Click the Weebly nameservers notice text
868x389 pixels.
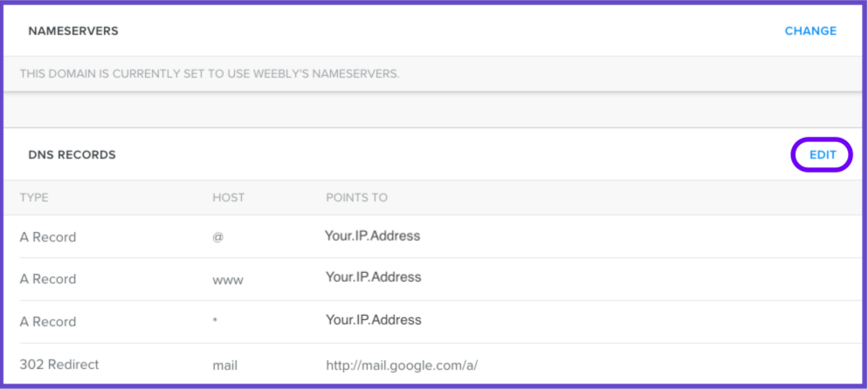(210, 73)
